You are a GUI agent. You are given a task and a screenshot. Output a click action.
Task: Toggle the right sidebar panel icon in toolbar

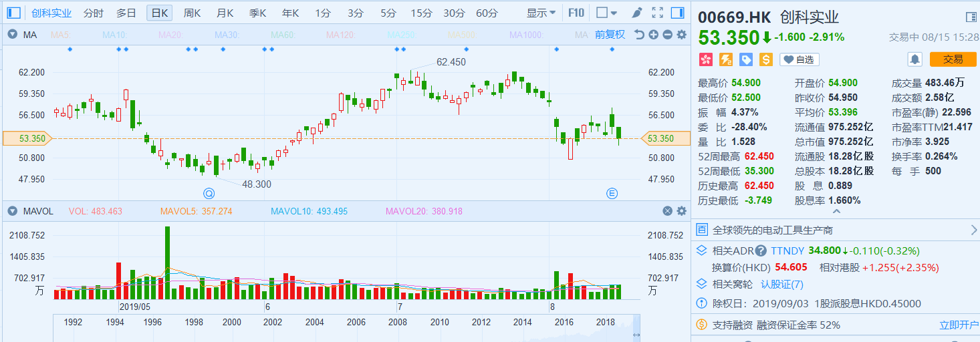(x=678, y=13)
